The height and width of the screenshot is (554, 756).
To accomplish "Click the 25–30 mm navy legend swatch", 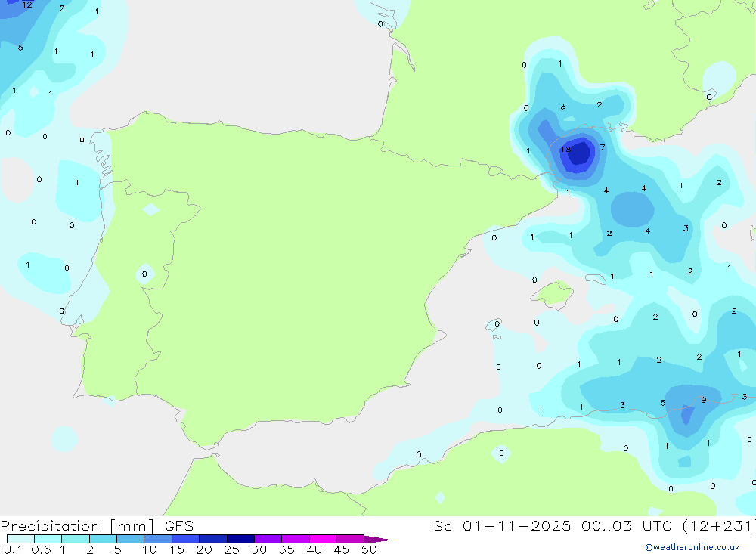I will coord(240,539).
